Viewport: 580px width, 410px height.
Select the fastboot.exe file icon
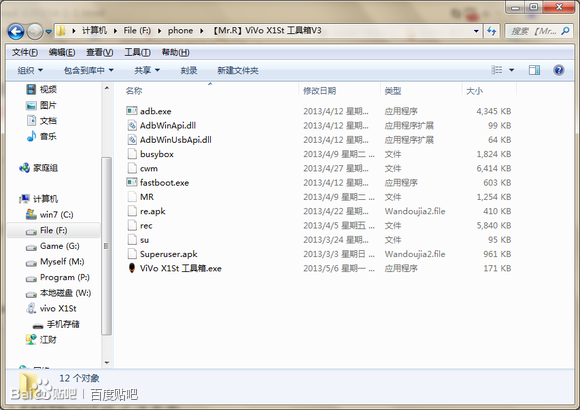pyautogui.click(x=132, y=182)
